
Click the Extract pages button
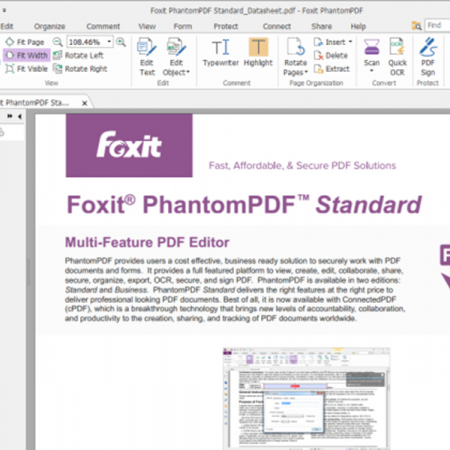(332, 69)
